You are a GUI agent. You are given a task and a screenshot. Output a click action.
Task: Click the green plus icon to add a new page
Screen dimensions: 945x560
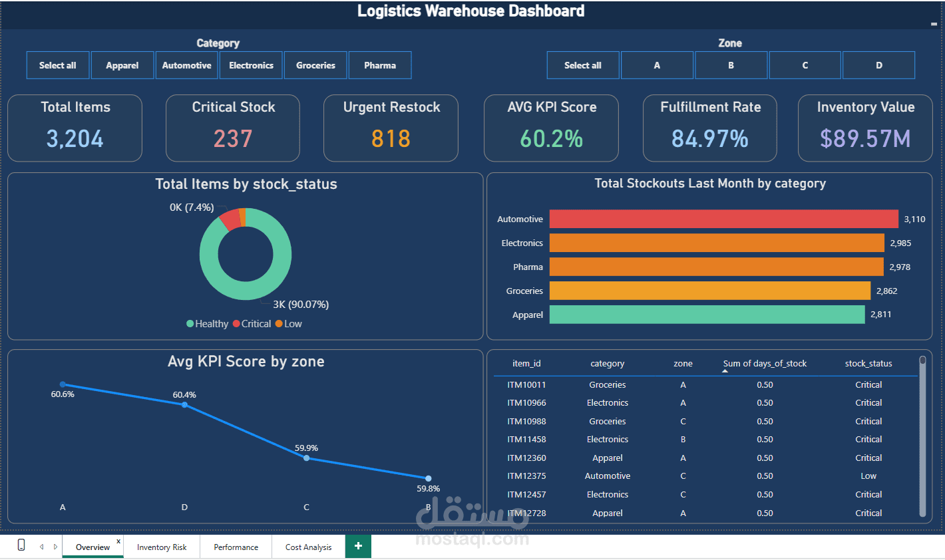(358, 546)
